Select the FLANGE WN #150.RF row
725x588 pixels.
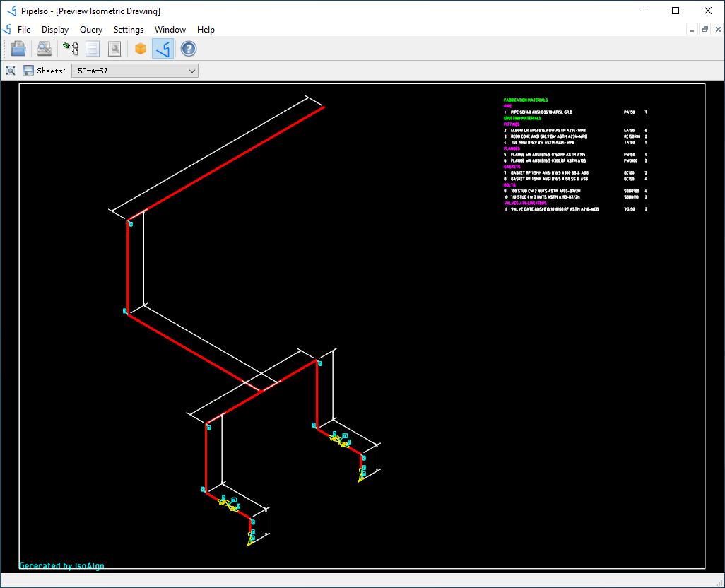pos(575,154)
